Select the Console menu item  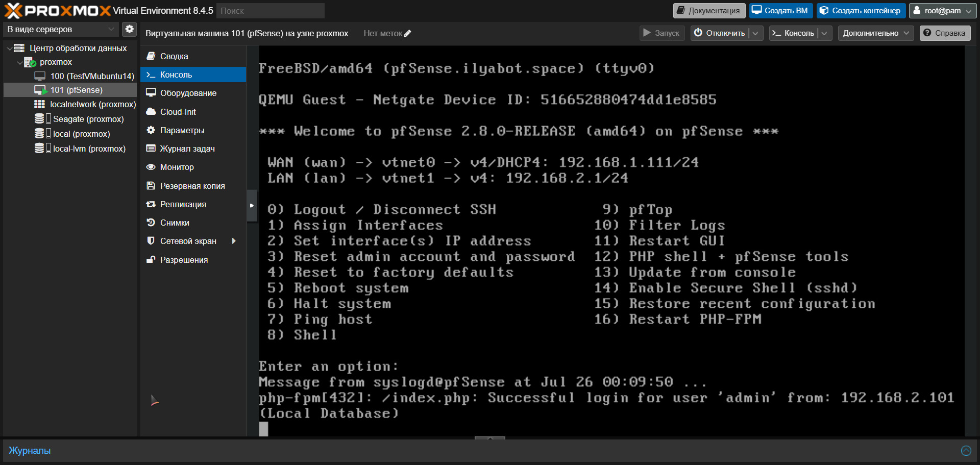tap(193, 75)
